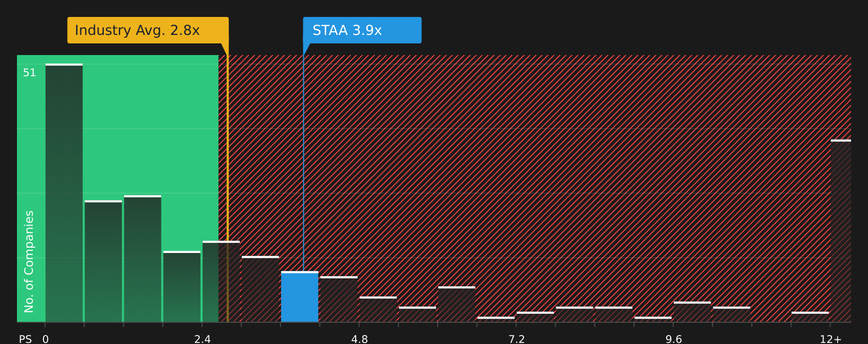Click the 'PS' axis label

click(x=25, y=339)
